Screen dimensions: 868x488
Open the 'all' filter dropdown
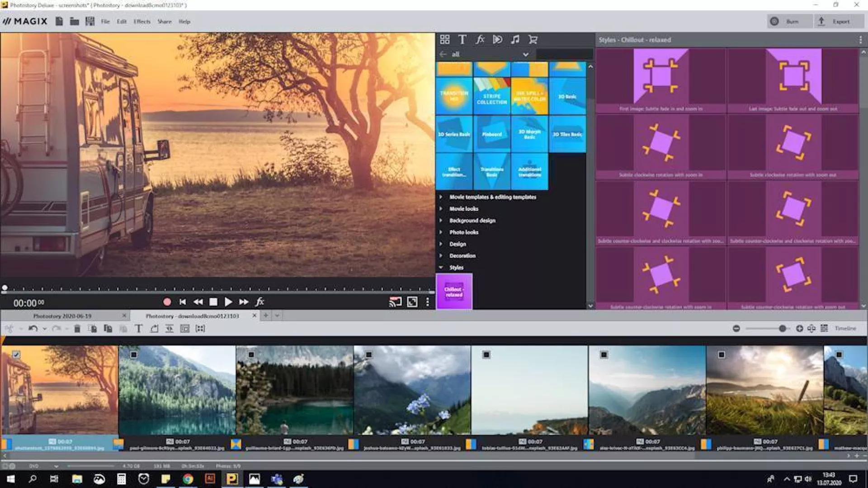[525, 54]
